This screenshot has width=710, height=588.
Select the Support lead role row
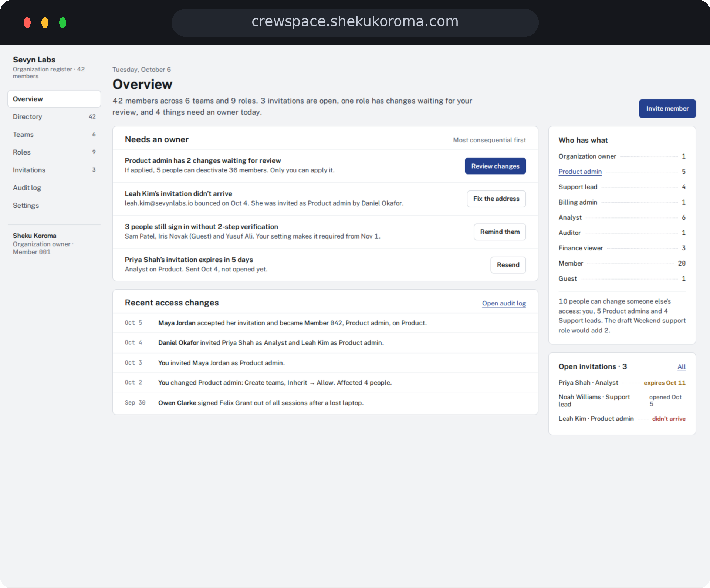coord(622,187)
